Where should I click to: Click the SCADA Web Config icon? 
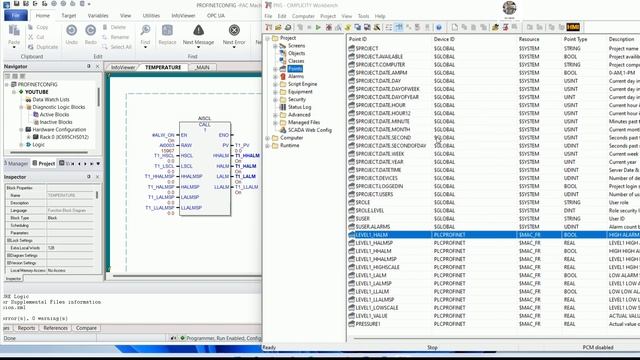coord(282,130)
